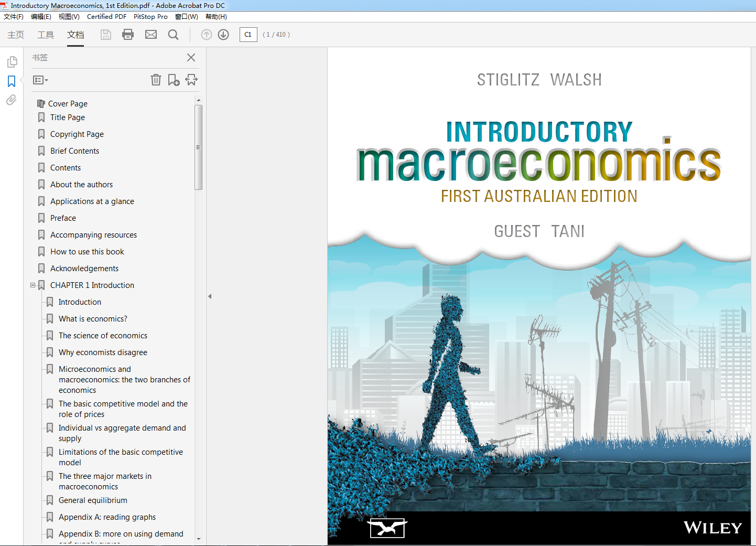Open the Cover Page bookmark
This screenshot has width=756, height=546.
point(68,103)
